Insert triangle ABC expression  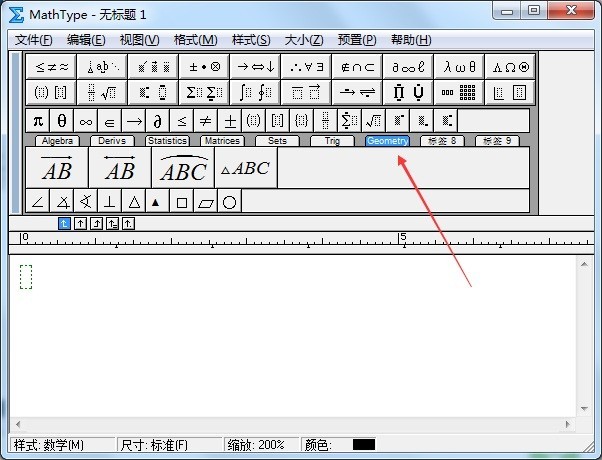point(245,168)
